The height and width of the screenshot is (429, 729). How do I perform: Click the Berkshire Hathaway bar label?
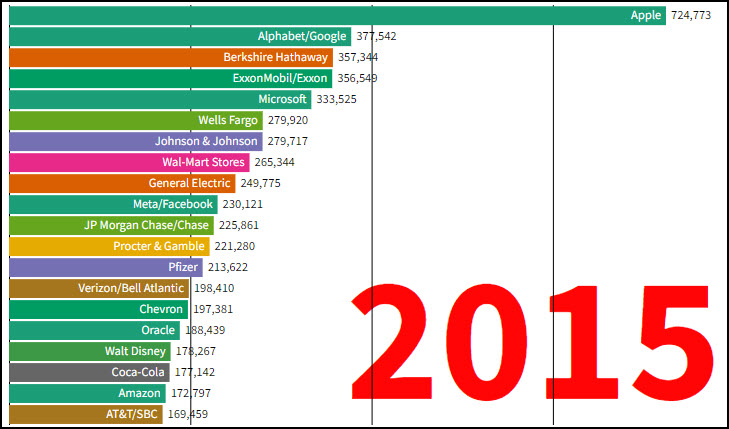[275, 57]
